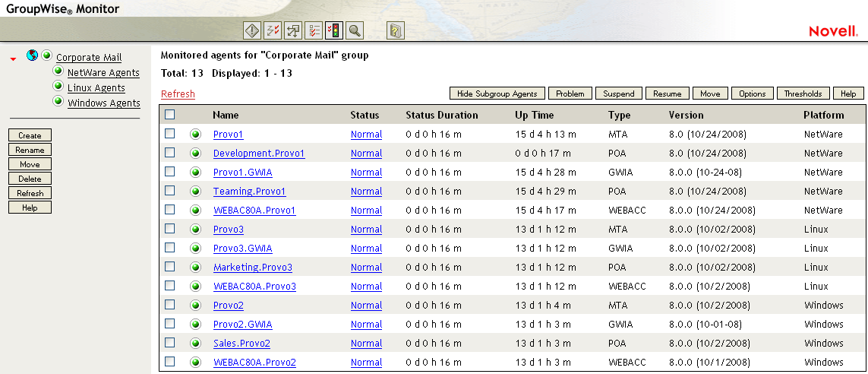Screen dimensions: 868x374
Task: Click Normal status link for Provo2
Action: tap(367, 306)
